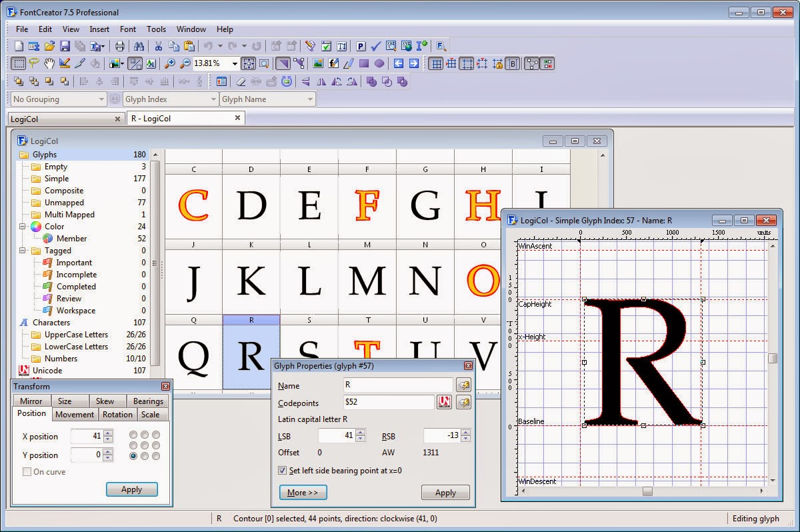This screenshot has width=800, height=532.
Task: Click the Unicode lookup icon beside Codepoints
Action: pyautogui.click(x=443, y=403)
